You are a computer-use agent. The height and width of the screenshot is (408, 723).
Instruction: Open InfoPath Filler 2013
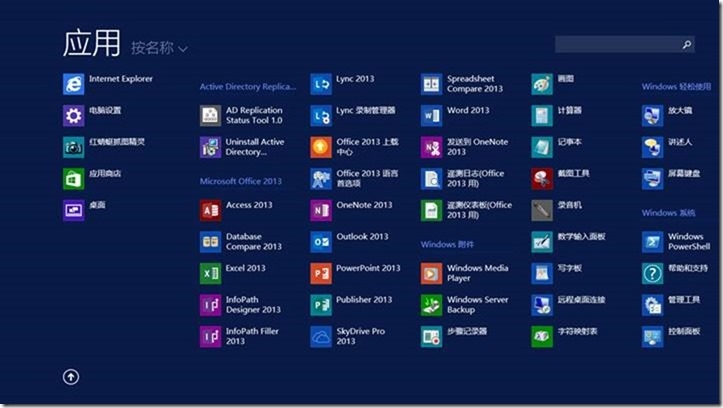click(x=239, y=337)
